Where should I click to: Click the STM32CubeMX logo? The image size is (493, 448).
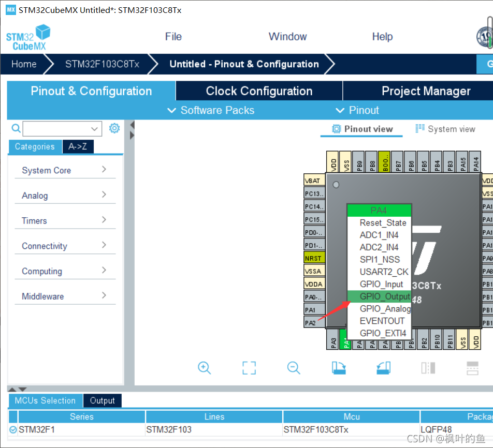tap(28, 37)
